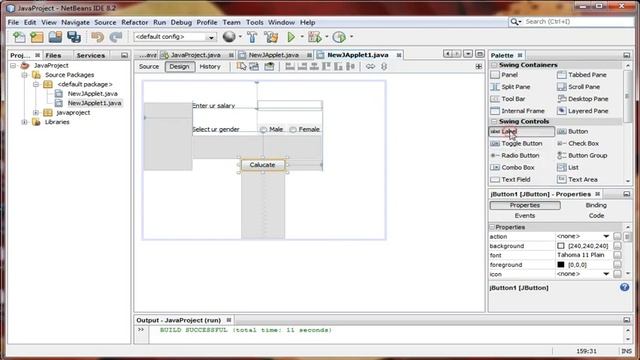Switch to the Services tab
This screenshot has height=360, width=640.
click(x=91, y=56)
